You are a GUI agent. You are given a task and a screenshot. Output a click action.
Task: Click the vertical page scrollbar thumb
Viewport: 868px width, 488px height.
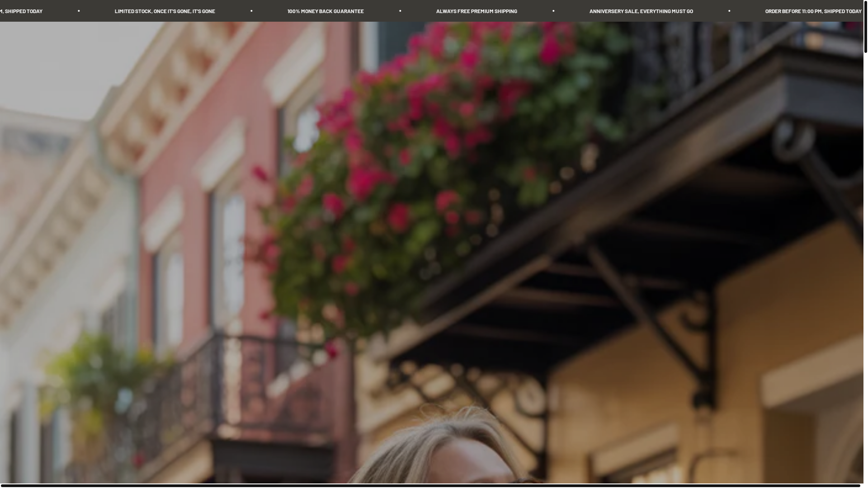pos(866,27)
